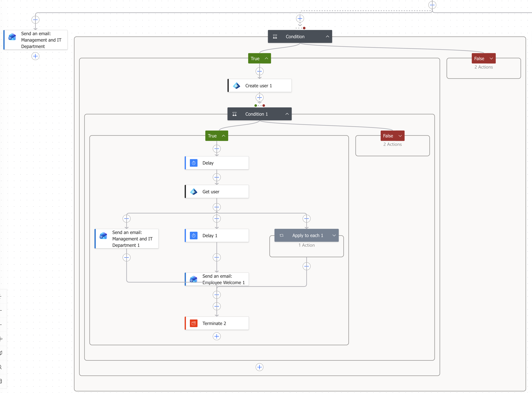Image resolution: width=532 pixels, height=393 pixels.
Task: Add step below Apply to each 1 block
Action: [x=306, y=266]
